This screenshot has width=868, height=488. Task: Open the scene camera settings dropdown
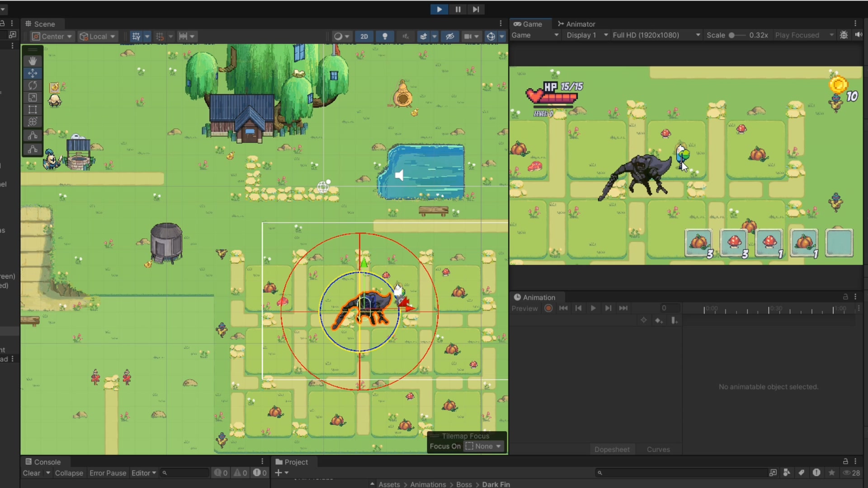(471, 36)
